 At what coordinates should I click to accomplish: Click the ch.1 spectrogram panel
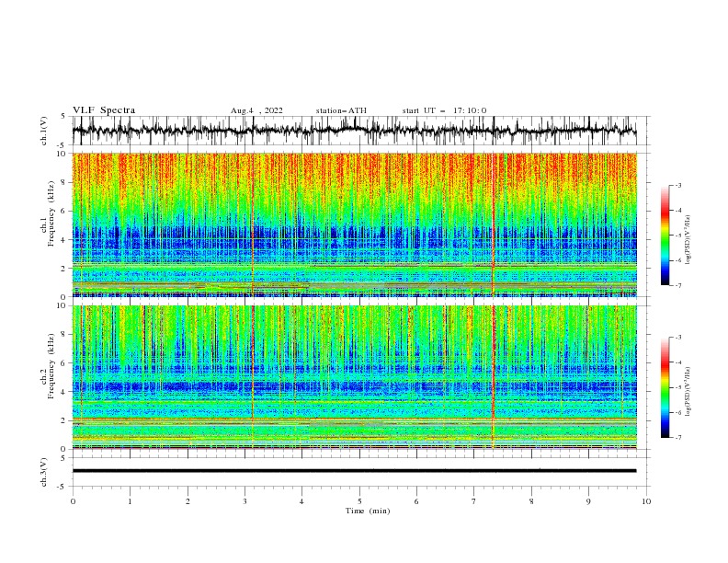pos(355,224)
